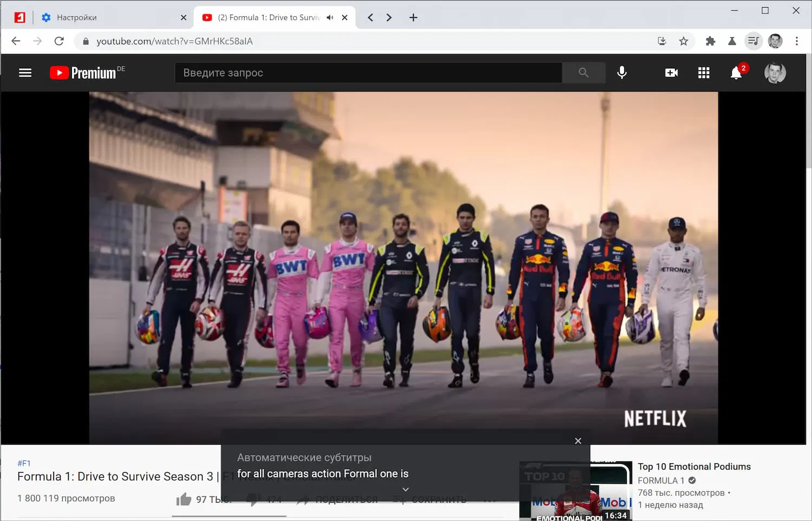This screenshot has width=812, height=521.
Task: Click the video player to pause playback
Action: (x=403, y=268)
